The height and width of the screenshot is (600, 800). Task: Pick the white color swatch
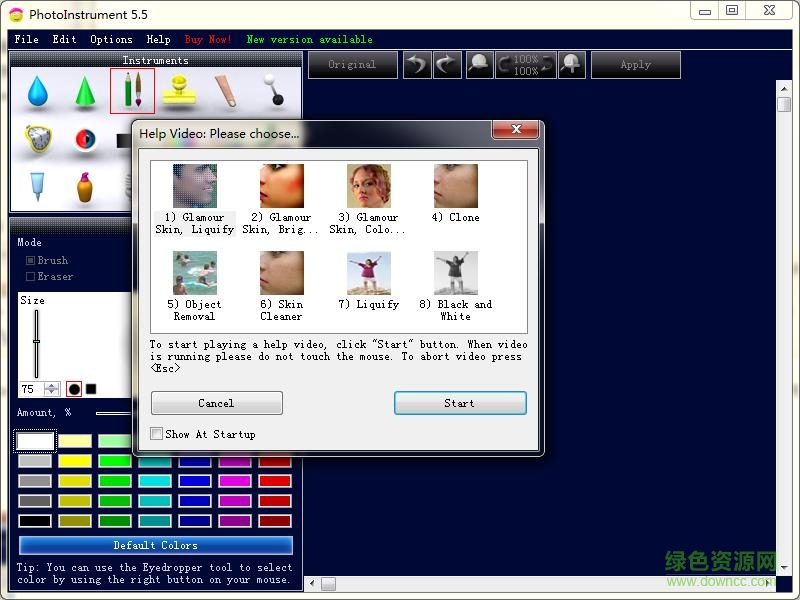[x=35, y=441]
